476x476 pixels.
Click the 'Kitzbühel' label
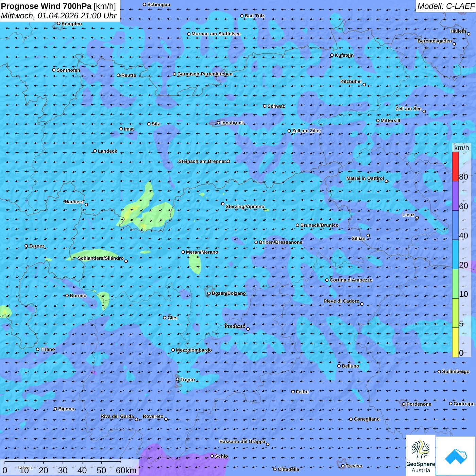(x=351, y=81)
